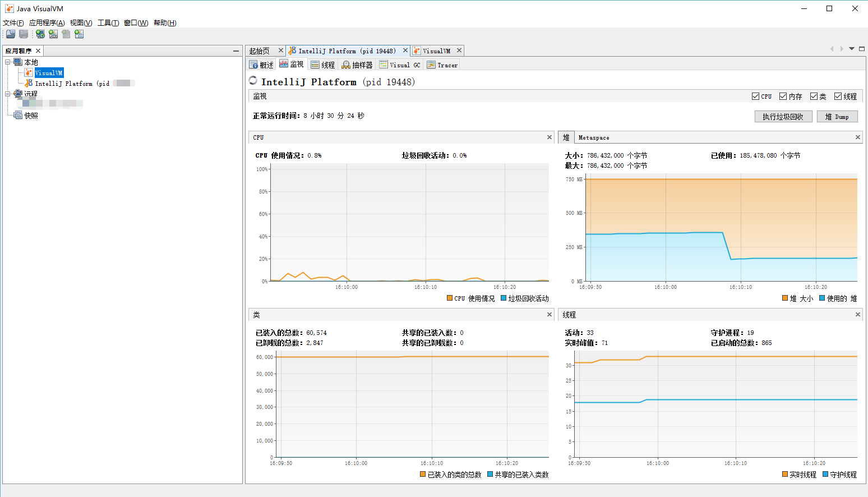
Task: Collapse the 远程 tree node
Action: tap(8, 94)
